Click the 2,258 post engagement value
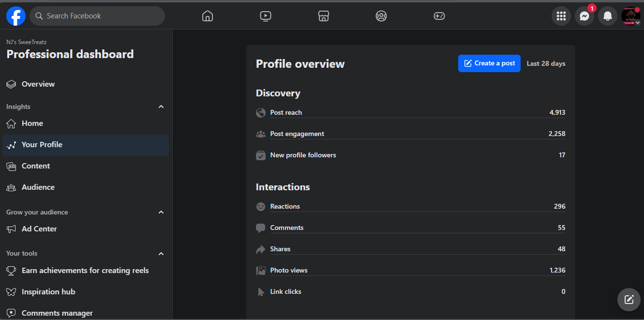 click(557, 134)
